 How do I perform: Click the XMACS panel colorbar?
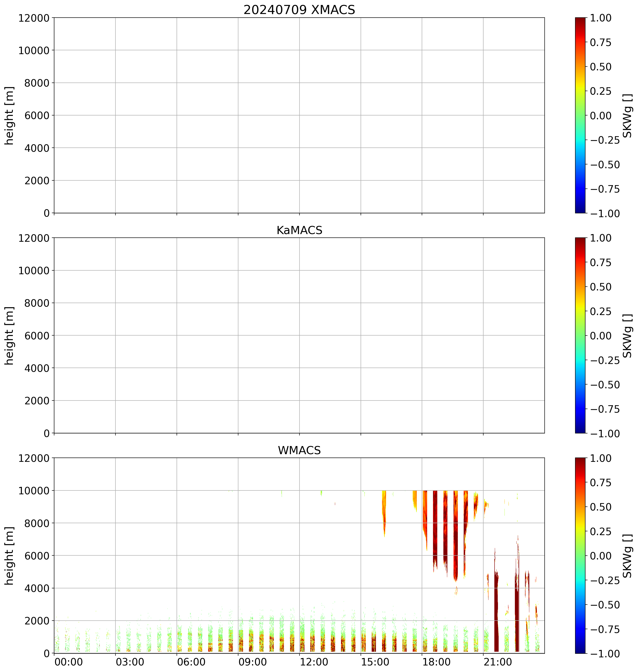click(x=580, y=115)
